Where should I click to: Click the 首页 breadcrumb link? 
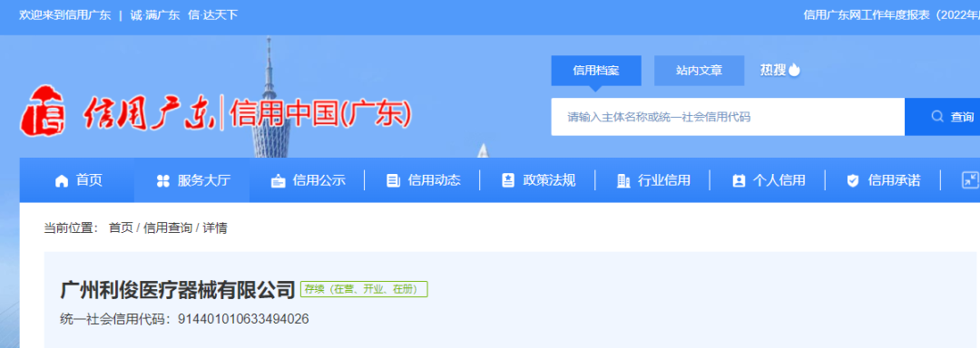pyautogui.click(x=121, y=228)
